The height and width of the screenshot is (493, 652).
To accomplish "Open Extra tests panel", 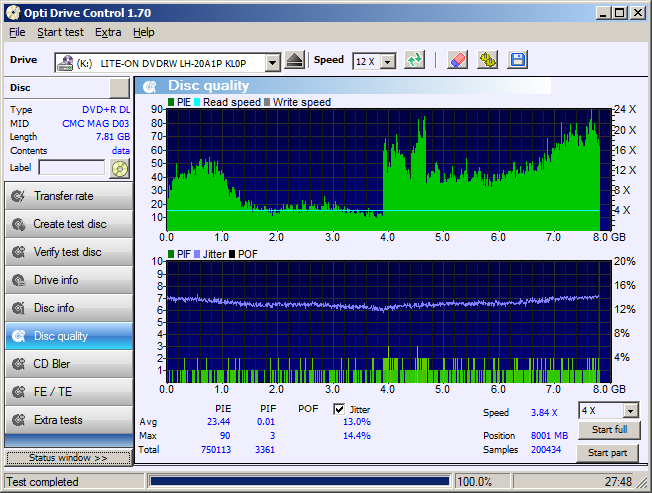I will point(69,420).
